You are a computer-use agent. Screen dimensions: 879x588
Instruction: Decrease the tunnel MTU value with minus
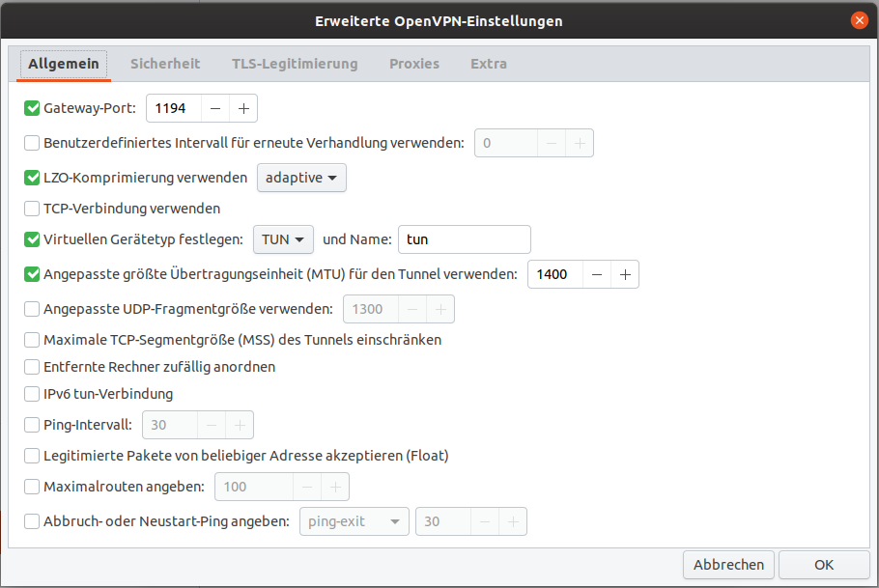tap(597, 274)
